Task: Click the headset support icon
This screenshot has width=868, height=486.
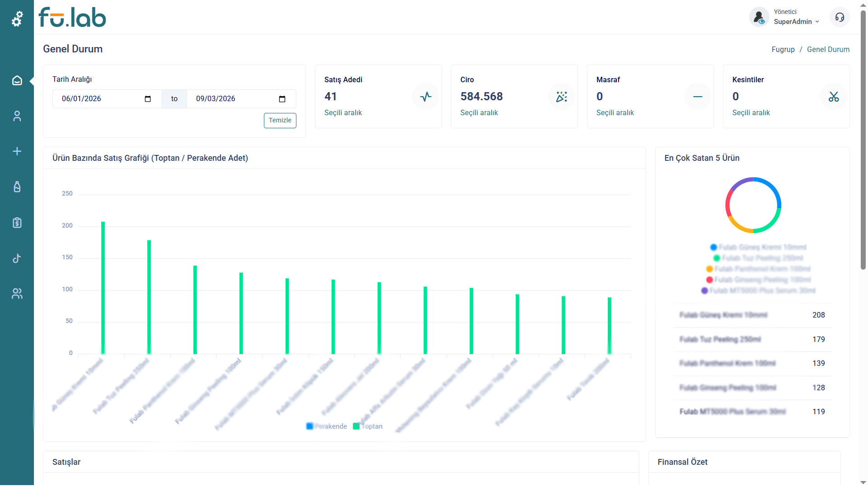Action: [840, 17]
